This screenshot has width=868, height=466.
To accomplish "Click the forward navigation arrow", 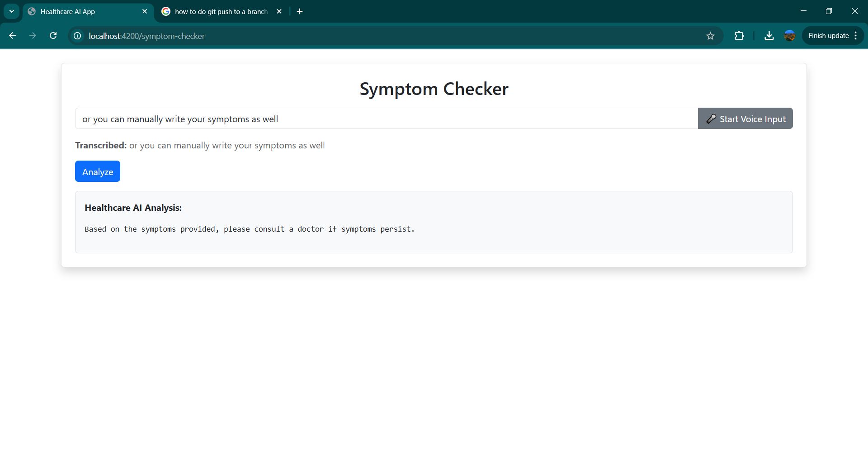I will [x=33, y=36].
